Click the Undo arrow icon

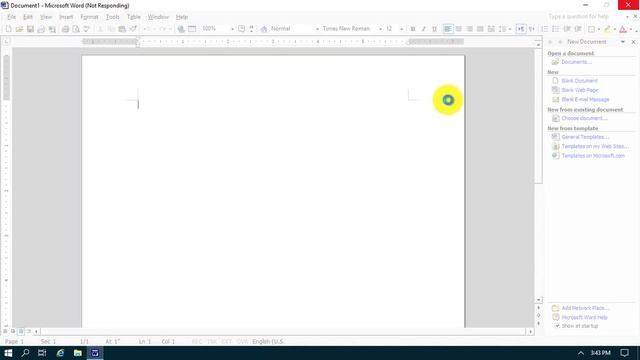coord(147,29)
